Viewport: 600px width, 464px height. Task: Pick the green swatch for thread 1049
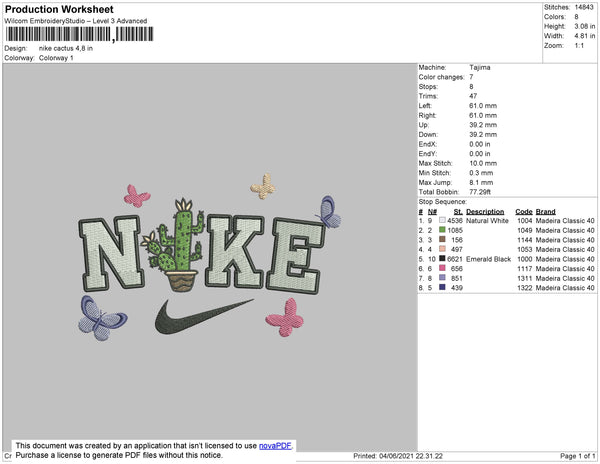tap(442, 230)
